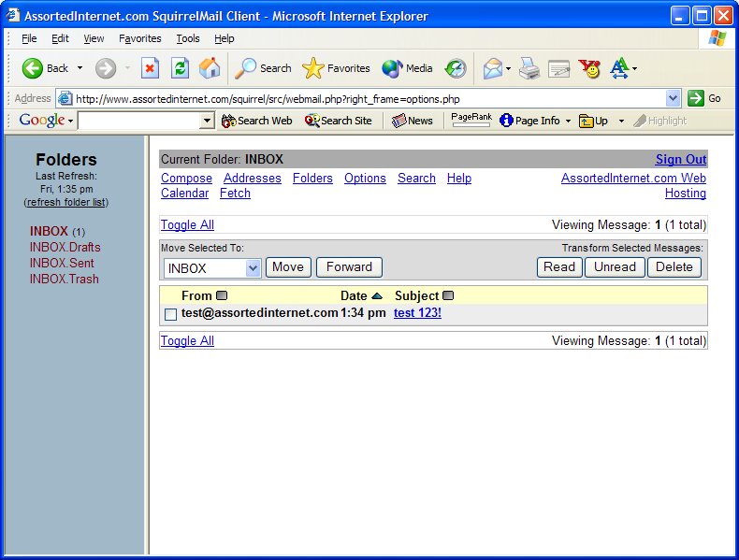Click the Fetch link
Image resolution: width=739 pixels, height=560 pixels.
235,194
